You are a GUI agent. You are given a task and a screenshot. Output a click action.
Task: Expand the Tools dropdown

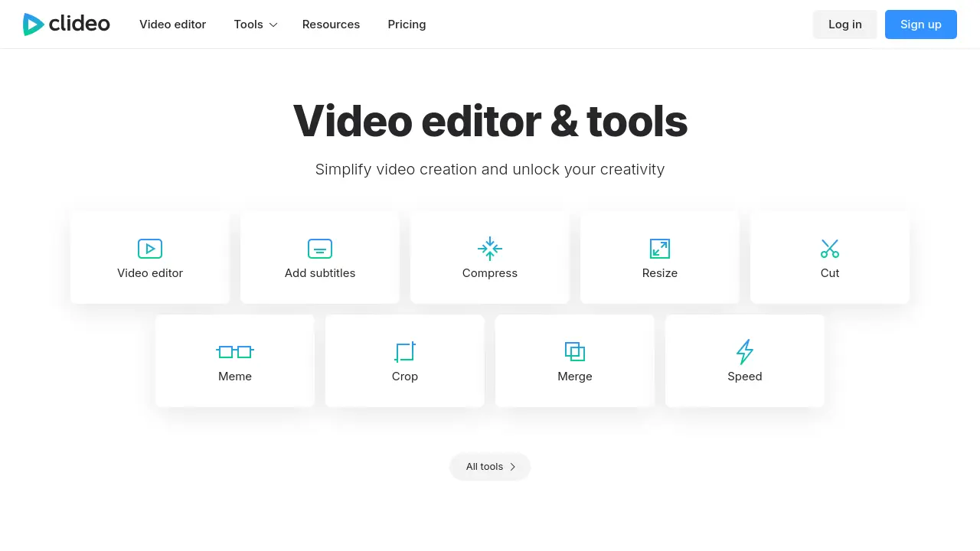pyautogui.click(x=255, y=24)
